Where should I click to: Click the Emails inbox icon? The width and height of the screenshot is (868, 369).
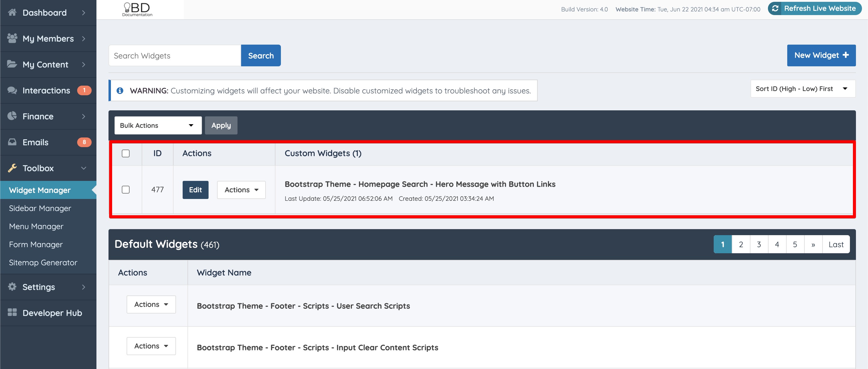tap(12, 142)
